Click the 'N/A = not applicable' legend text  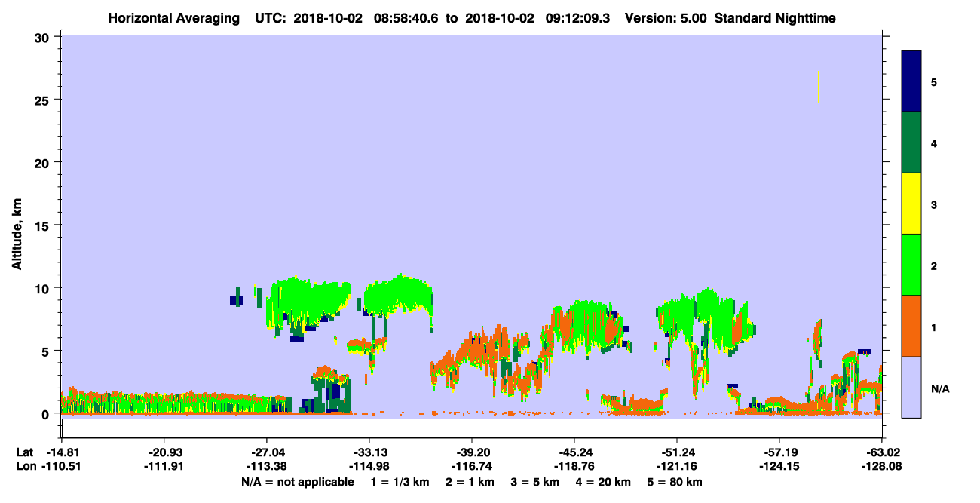pyautogui.click(x=298, y=482)
